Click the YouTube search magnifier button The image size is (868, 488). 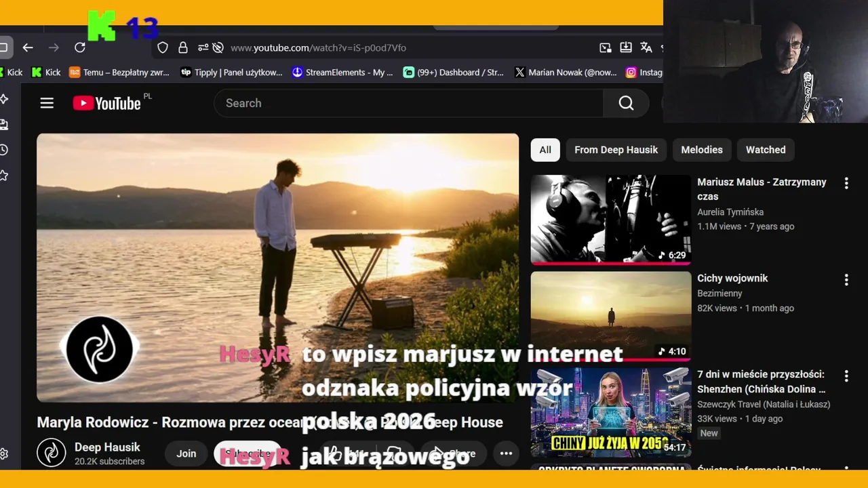click(626, 103)
